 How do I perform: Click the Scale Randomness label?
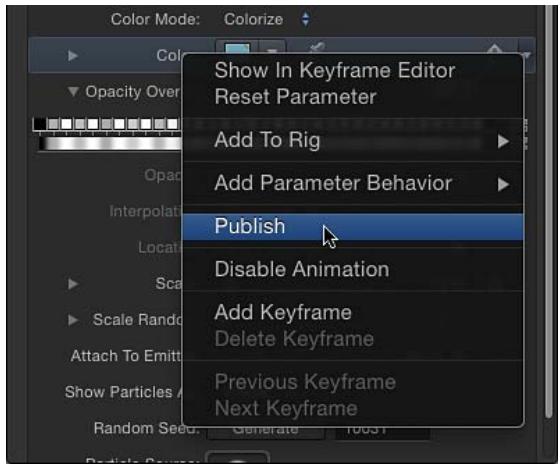click(x=138, y=320)
